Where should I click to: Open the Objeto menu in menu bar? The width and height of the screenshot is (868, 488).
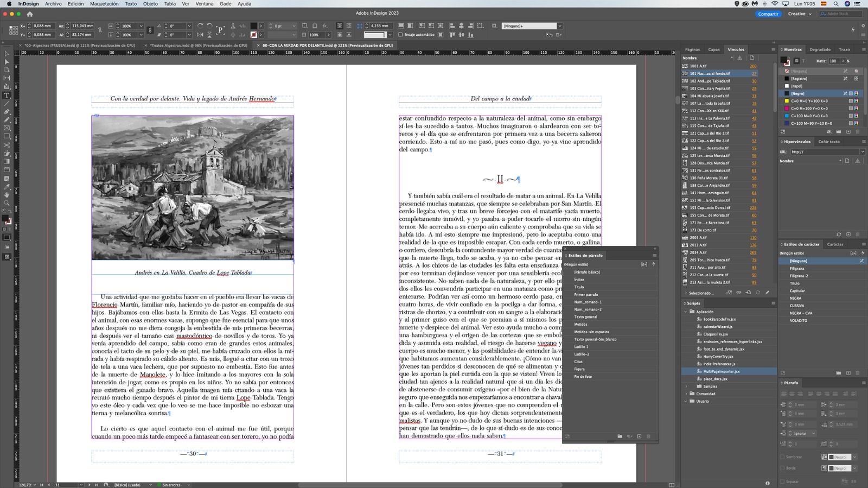(150, 4)
